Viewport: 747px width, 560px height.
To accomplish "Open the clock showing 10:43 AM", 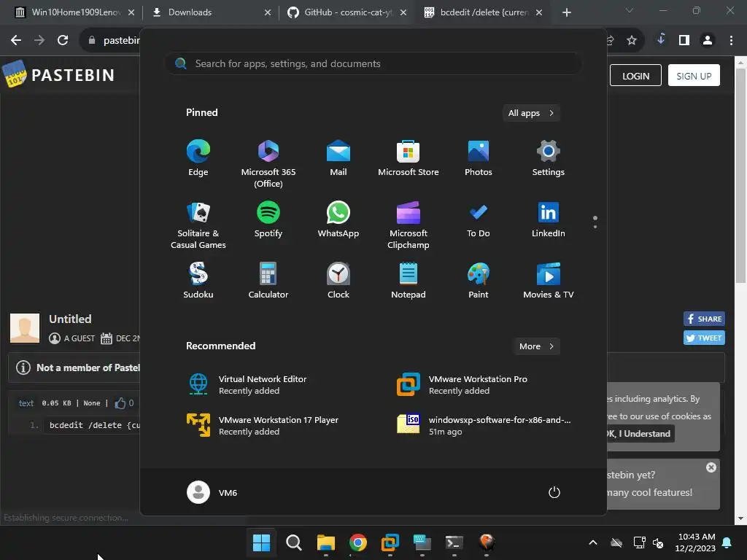I will pos(695,542).
